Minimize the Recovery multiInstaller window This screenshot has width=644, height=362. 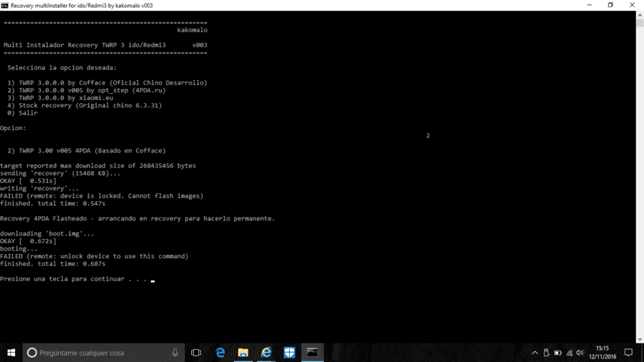tap(590, 5)
